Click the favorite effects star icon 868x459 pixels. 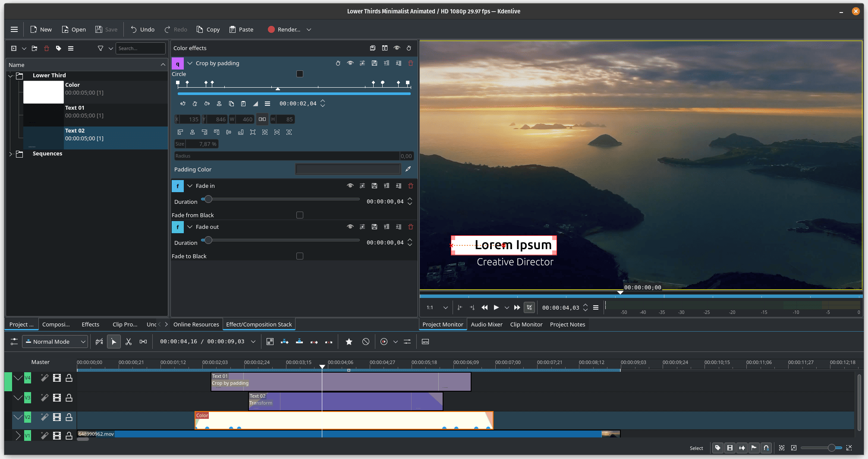[349, 342]
